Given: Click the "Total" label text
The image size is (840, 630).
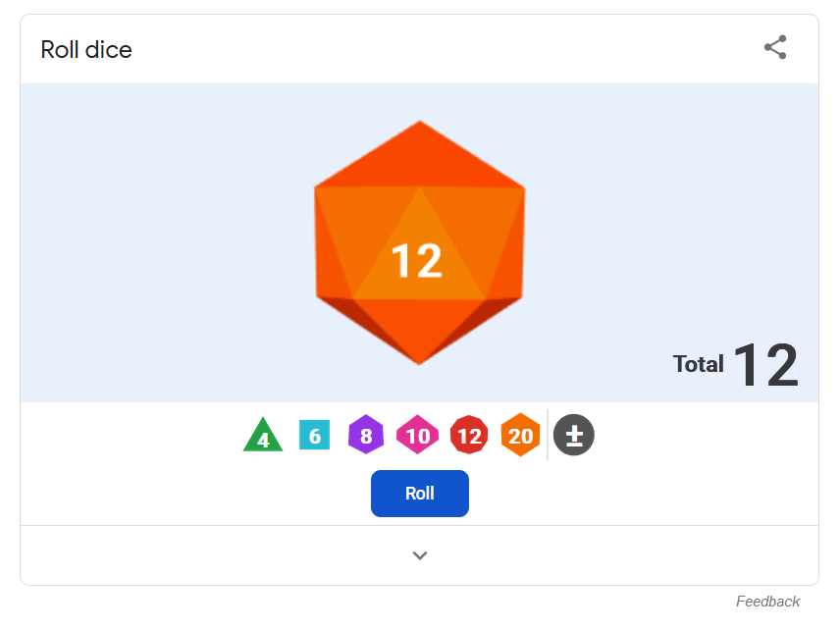Looking at the screenshot, I should pyautogui.click(x=698, y=364).
